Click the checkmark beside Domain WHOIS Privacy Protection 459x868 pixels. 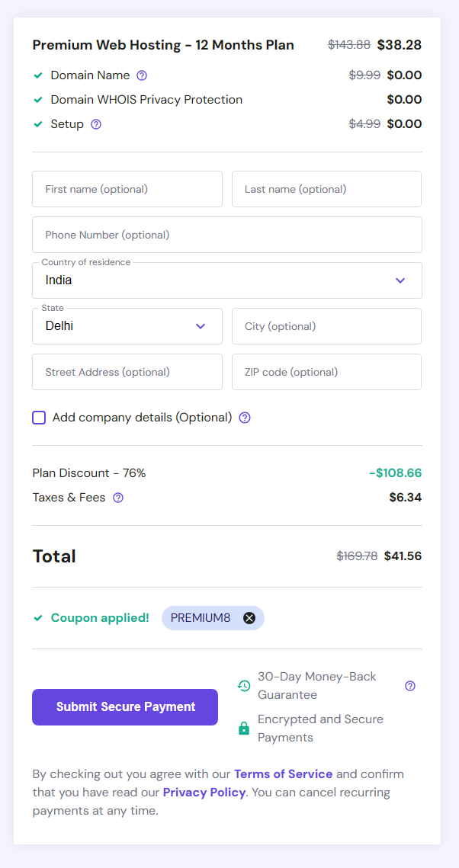pyautogui.click(x=37, y=100)
